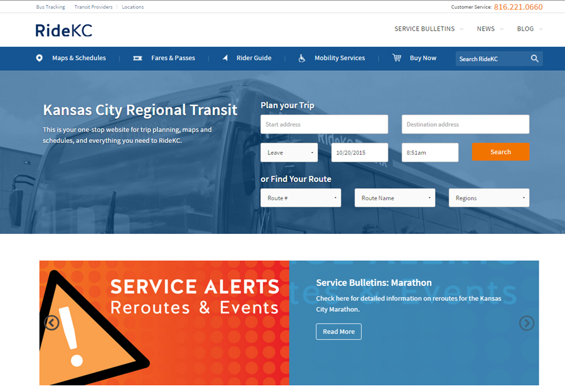Expand the Service Bulletins chevron
Image resolution: width=565 pixels, height=392 pixels.
pyautogui.click(x=461, y=29)
